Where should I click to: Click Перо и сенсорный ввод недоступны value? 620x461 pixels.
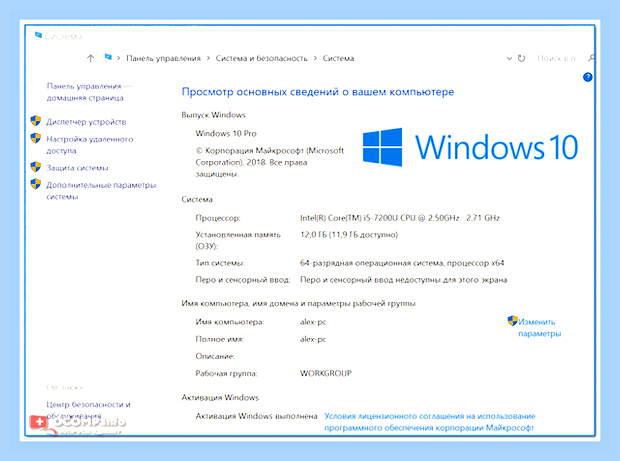point(403,280)
